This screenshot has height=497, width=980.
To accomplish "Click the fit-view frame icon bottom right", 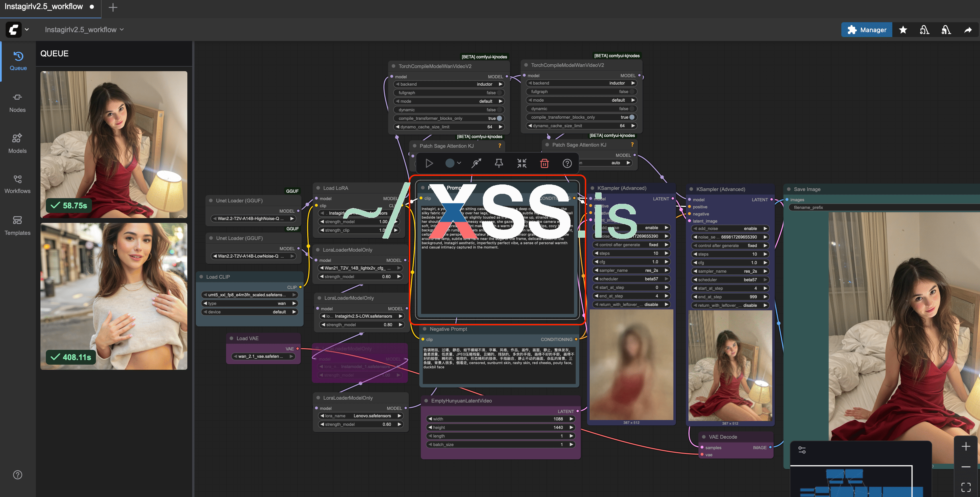I will tap(965, 487).
